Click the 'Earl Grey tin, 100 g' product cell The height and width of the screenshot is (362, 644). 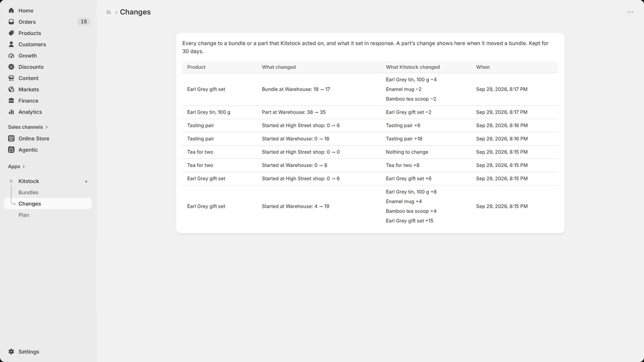[x=209, y=112]
